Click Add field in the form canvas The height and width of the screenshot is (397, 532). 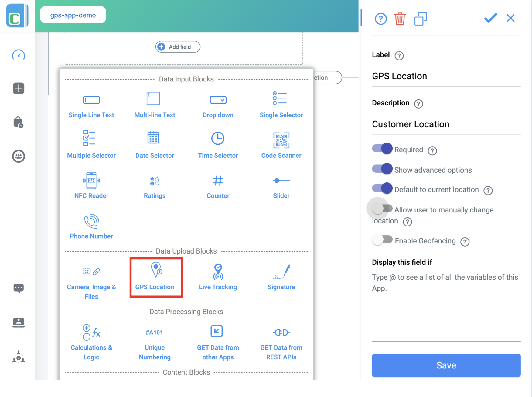pos(178,47)
